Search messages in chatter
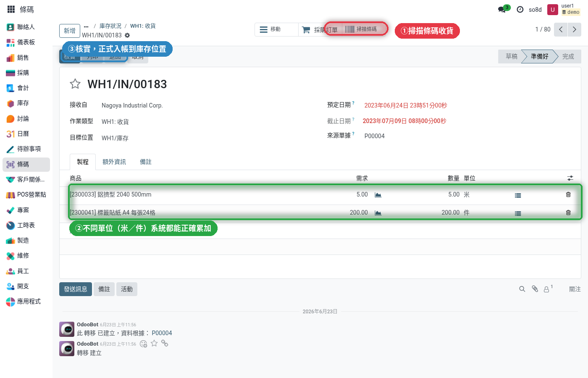588x378 pixels. [522, 289]
